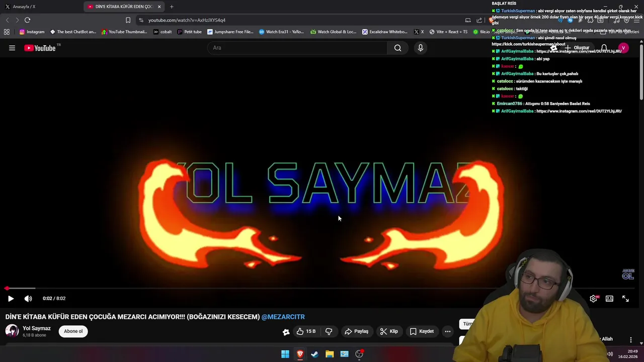This screenshot has height=362, width=644.
Task: Open The best ChatBot bookmark
Action: (x=73, y=32)
